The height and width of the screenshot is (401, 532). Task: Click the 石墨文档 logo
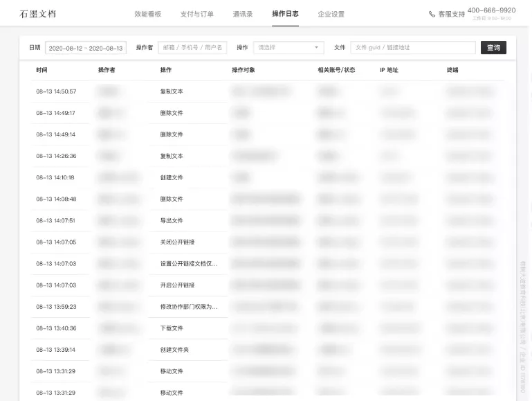[x=37, y=14]
